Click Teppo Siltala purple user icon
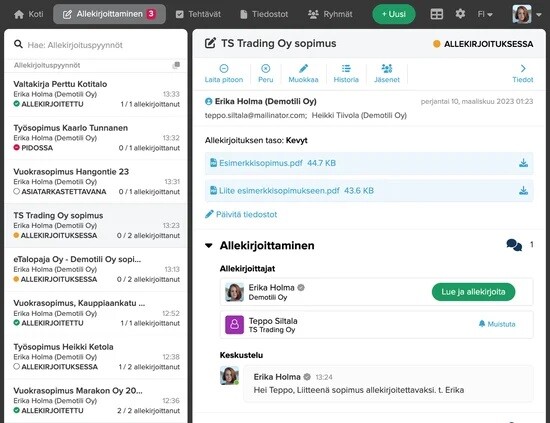The height and width of the screenshot is (423, 550). coord(234,325)
